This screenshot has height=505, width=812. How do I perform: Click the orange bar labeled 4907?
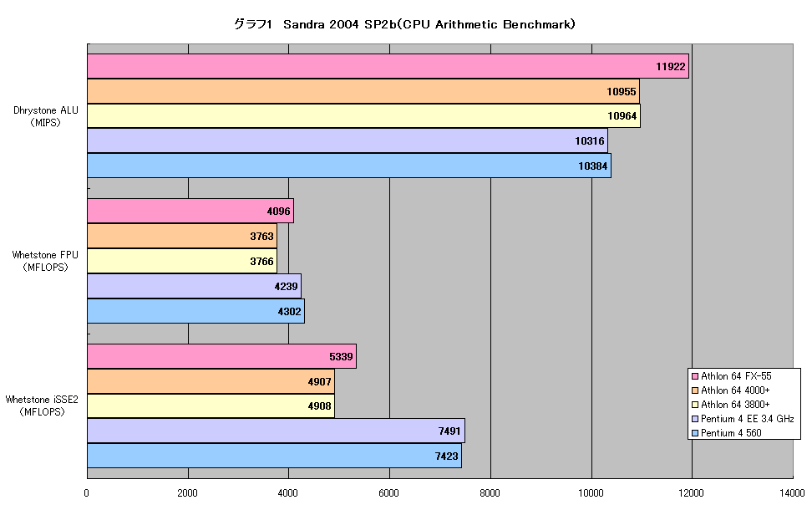pos(211,381)
